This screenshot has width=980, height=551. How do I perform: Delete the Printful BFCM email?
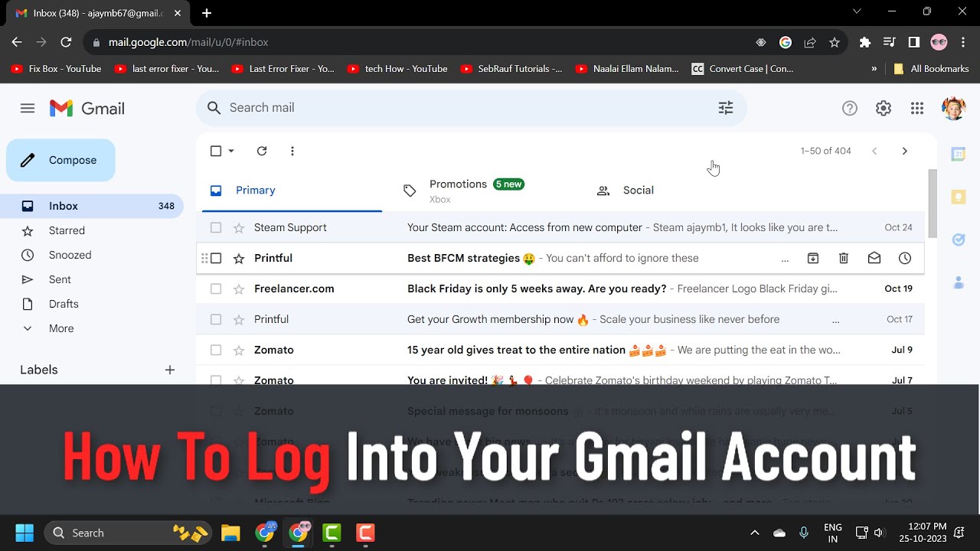(x=844, y=258)
